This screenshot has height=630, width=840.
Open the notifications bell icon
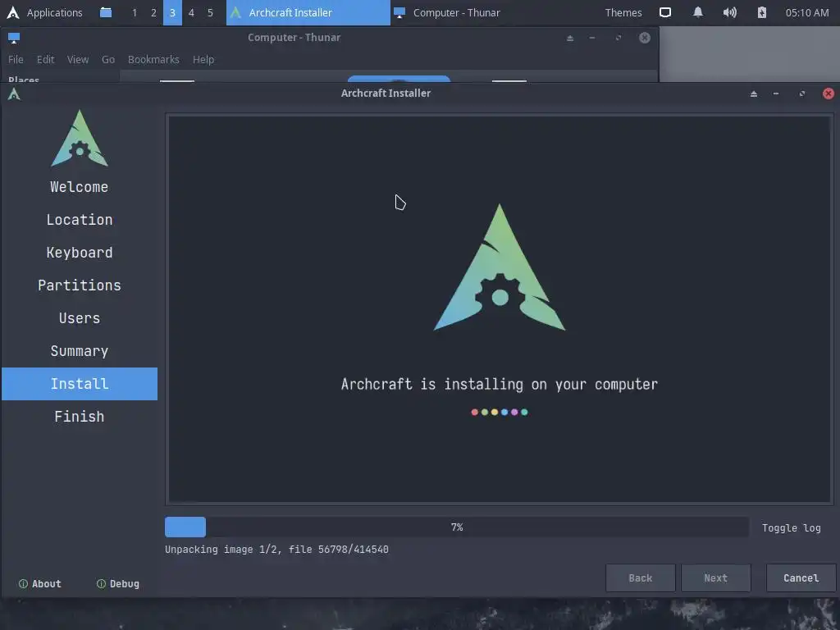click(697, 12)
